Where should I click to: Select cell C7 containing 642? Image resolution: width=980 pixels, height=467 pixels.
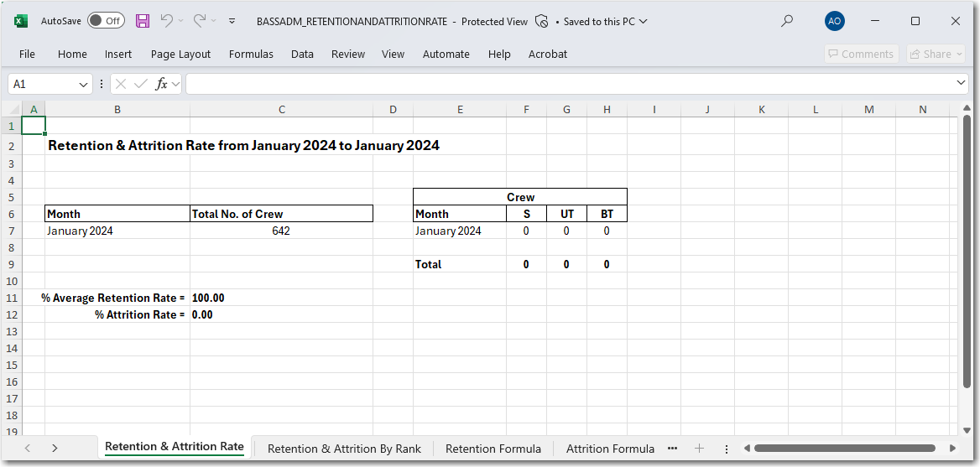281,231
